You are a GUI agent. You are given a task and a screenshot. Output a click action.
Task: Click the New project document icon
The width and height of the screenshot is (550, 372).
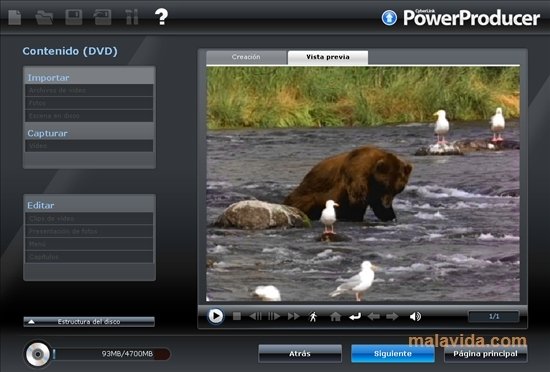(14, 17)
